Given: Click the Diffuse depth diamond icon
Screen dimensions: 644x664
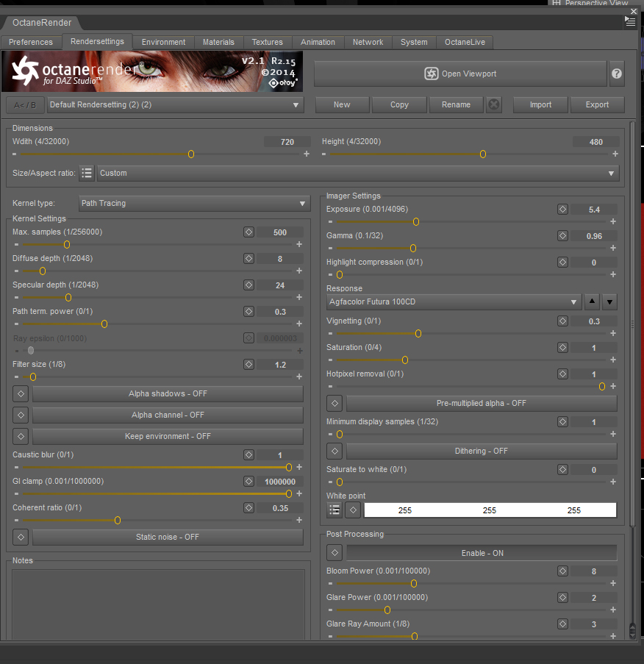Looking at the screenshot, I should pos(248,259).
